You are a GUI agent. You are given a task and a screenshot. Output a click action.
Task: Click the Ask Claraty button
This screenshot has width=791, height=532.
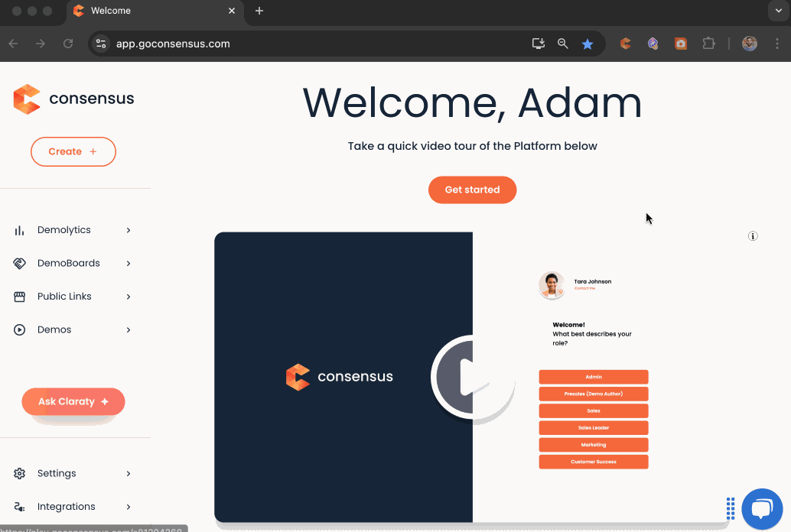point(73,402)
